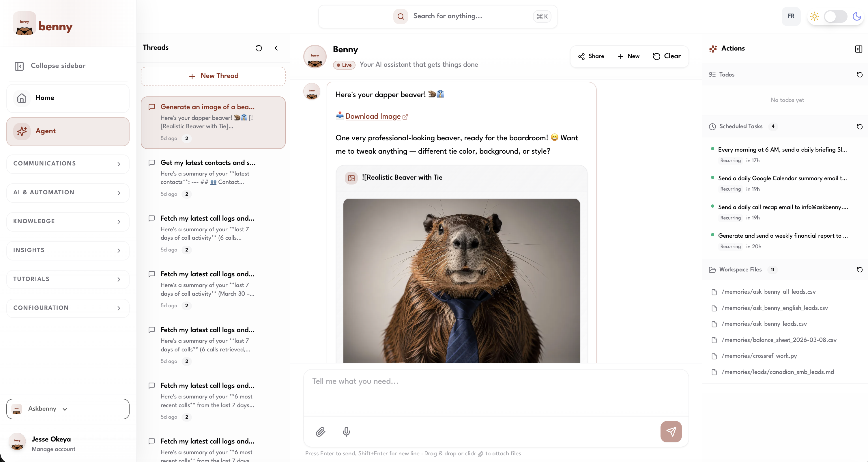Expand the Insights section
This screenshot has width=868, height=462.
[68, 250]
